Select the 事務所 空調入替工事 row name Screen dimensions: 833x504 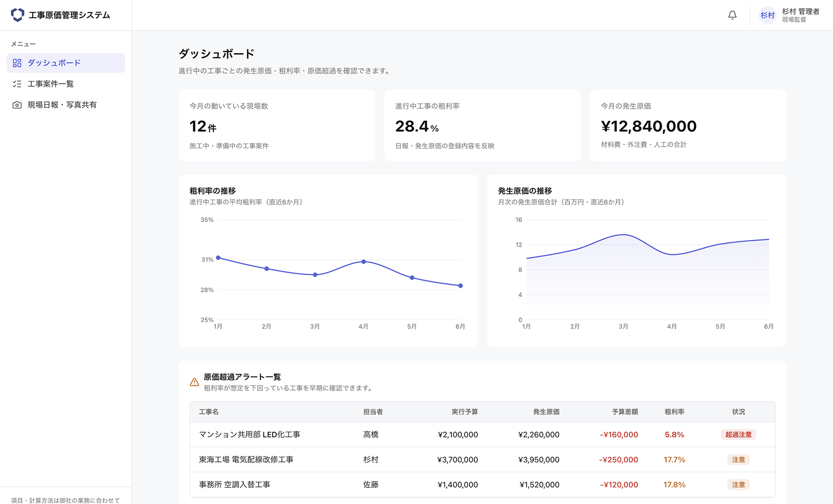pos(234,484)
